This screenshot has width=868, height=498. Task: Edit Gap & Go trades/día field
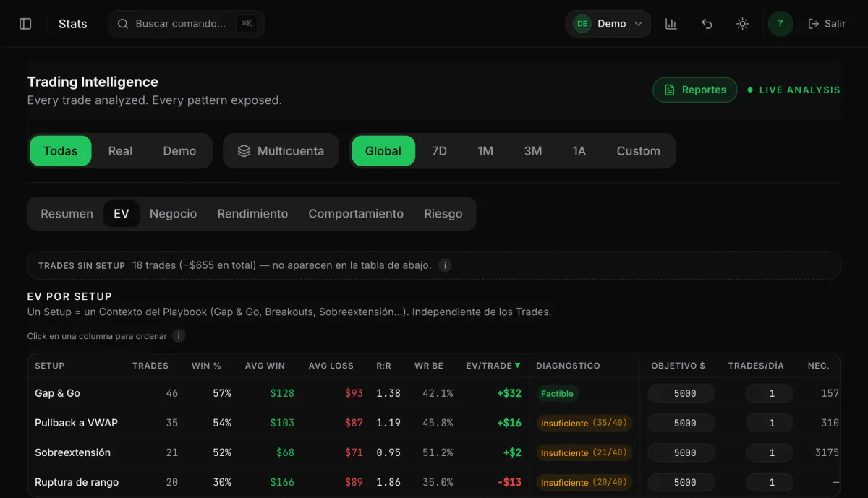coord(770,394)
